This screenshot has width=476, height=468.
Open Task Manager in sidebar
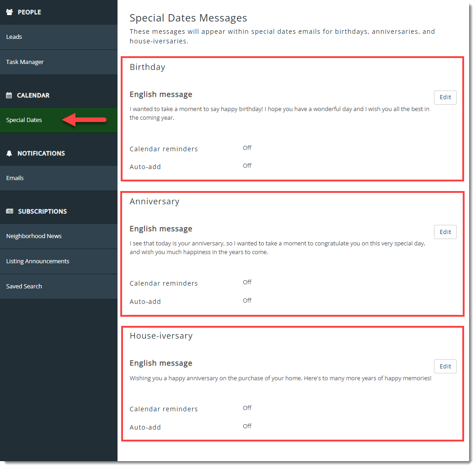25,62
